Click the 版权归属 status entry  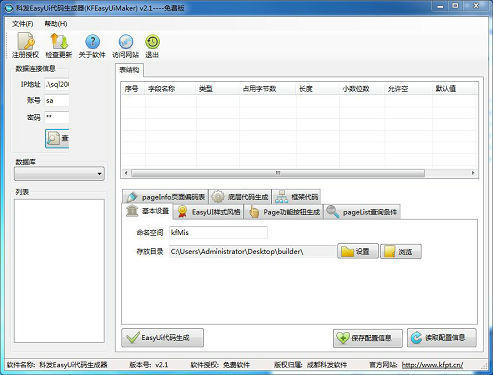[310, 365]
